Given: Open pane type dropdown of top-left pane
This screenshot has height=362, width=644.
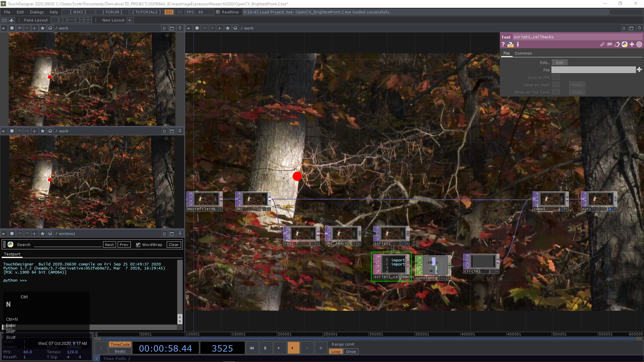Looking at the screenshot, I should click(3, 28).
